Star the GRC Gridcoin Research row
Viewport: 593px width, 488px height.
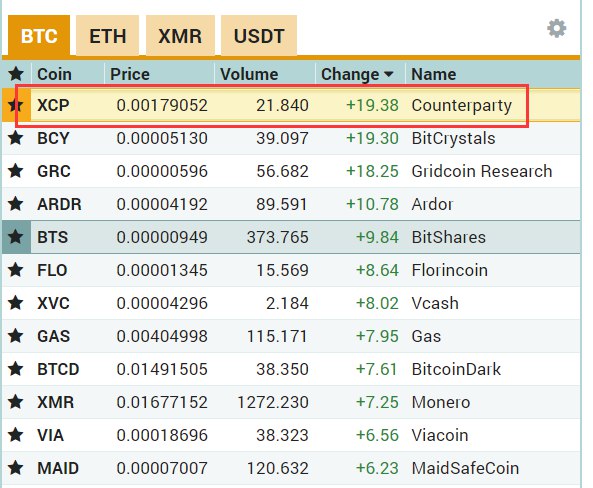(x=16, y=171)
